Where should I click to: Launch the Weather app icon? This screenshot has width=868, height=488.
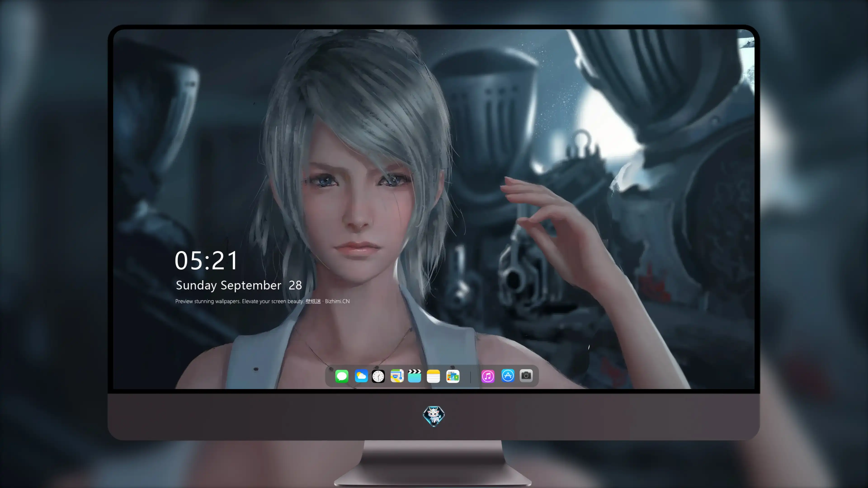coord(361,376)
